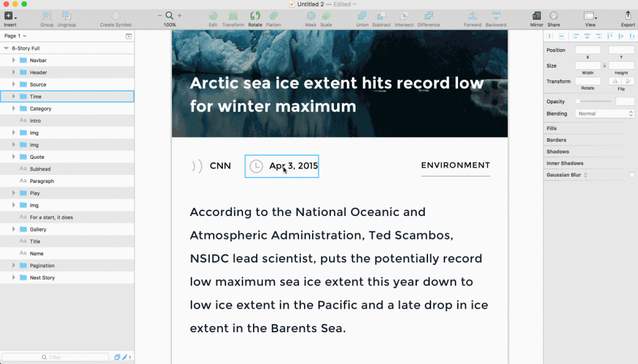Select the Rotate tool
The height and width of the screenshot is (364, 638).
[255, 16]
